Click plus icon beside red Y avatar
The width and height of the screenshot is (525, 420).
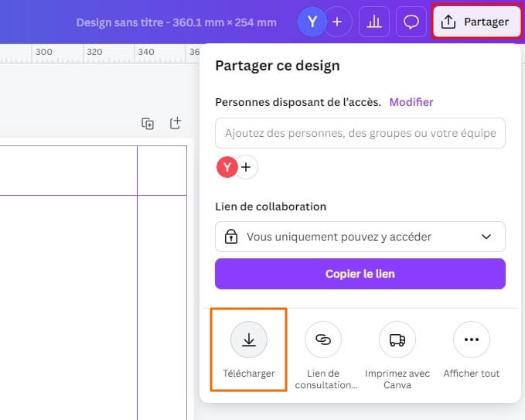click(x=246, y=167)
